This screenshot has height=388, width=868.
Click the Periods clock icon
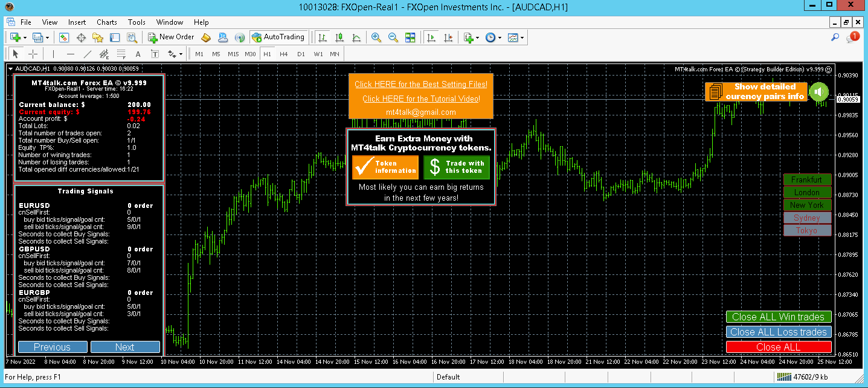click(x=490, y=37)
